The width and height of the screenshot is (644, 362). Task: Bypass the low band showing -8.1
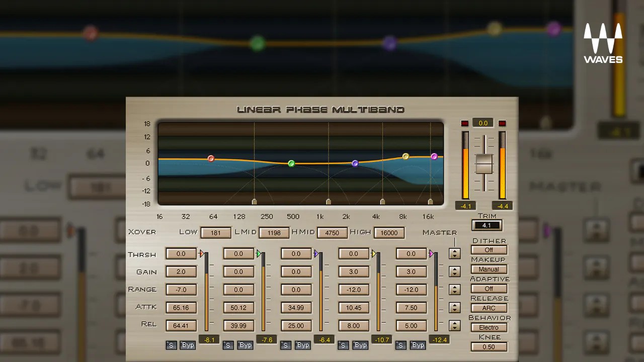point(188,345)
